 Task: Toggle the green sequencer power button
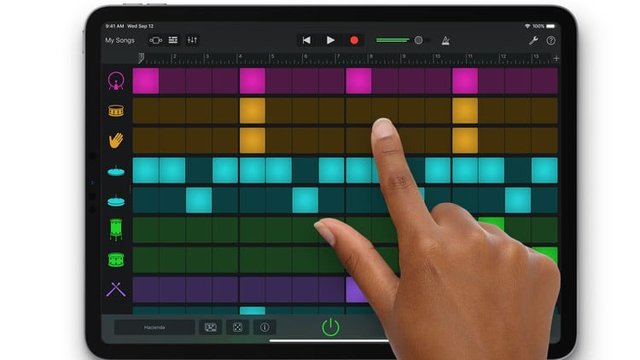(331, 327)
